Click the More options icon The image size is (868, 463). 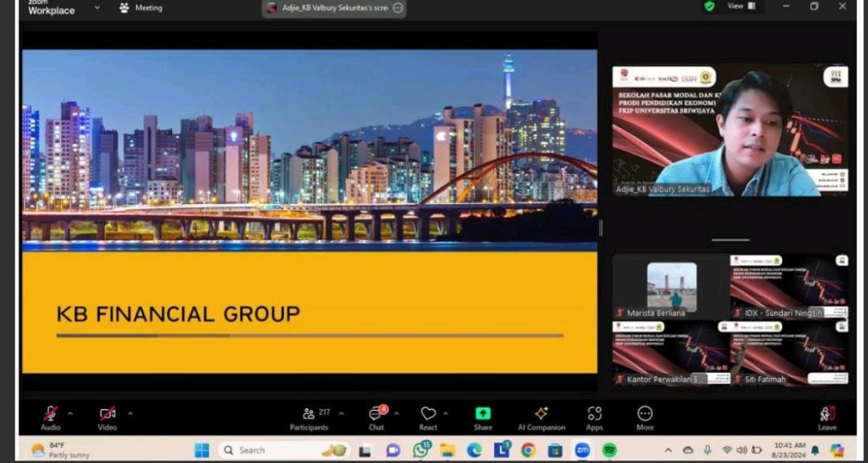645,414
